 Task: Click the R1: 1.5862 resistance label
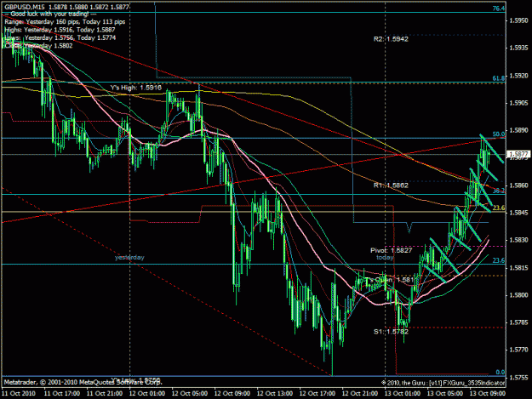point(391,185)
